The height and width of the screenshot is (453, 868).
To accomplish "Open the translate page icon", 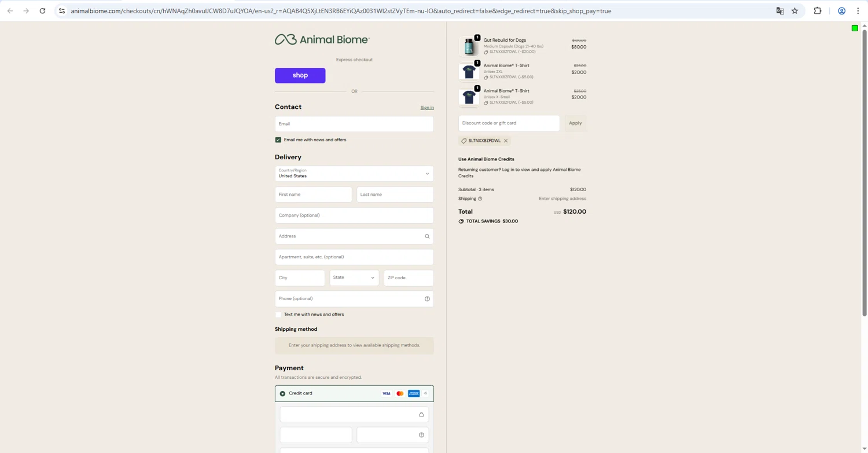I will tap(780, 11).
